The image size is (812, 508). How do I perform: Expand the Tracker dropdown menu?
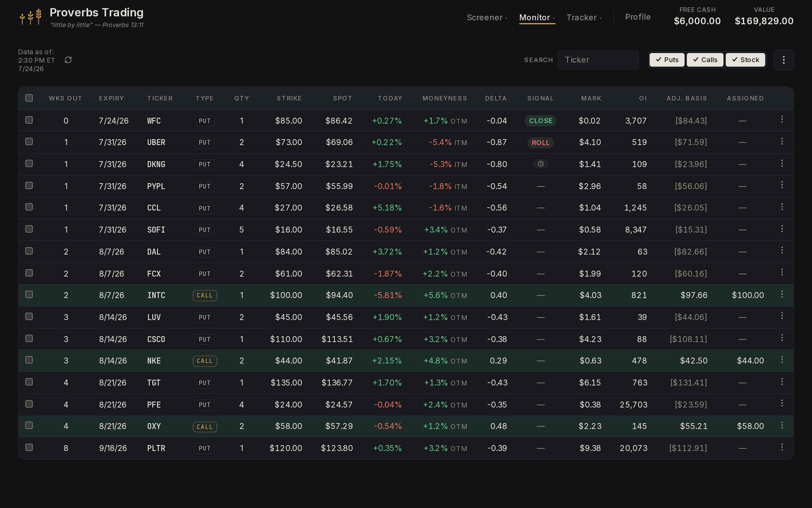pyautogui.click(x=584, y=17)
